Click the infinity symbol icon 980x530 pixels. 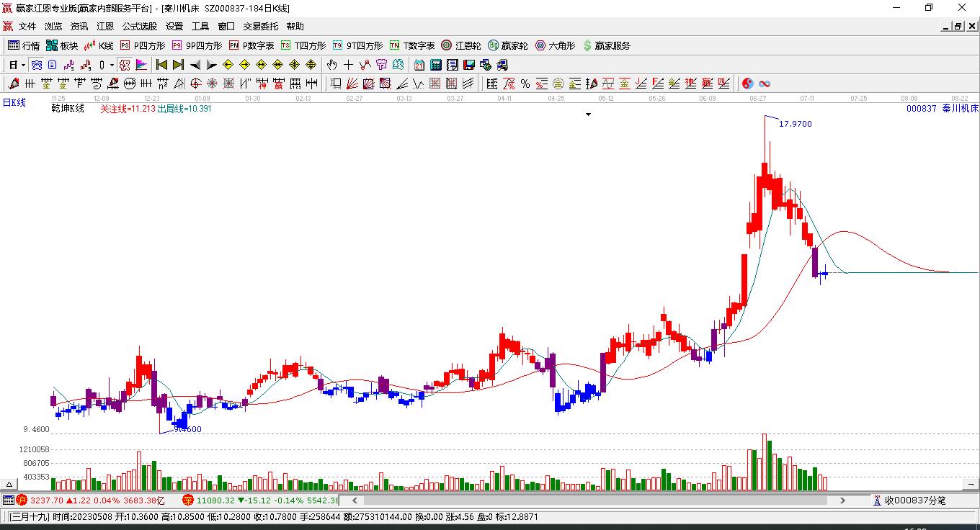coord(765,84)
